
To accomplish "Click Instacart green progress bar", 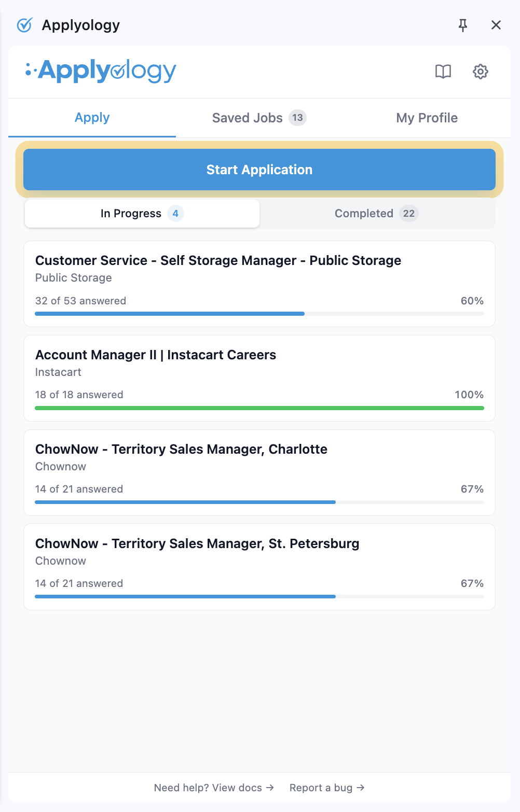I will (259, 408).
